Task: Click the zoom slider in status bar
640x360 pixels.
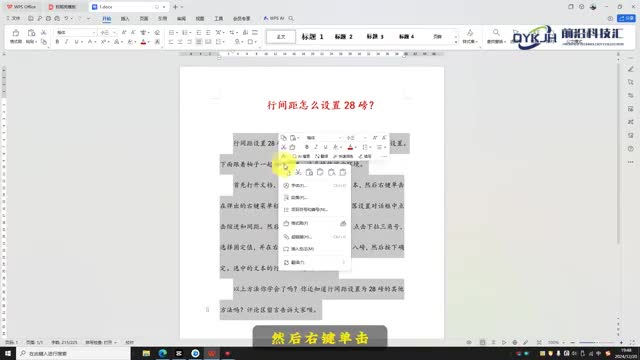Action: tap(596, 342)
